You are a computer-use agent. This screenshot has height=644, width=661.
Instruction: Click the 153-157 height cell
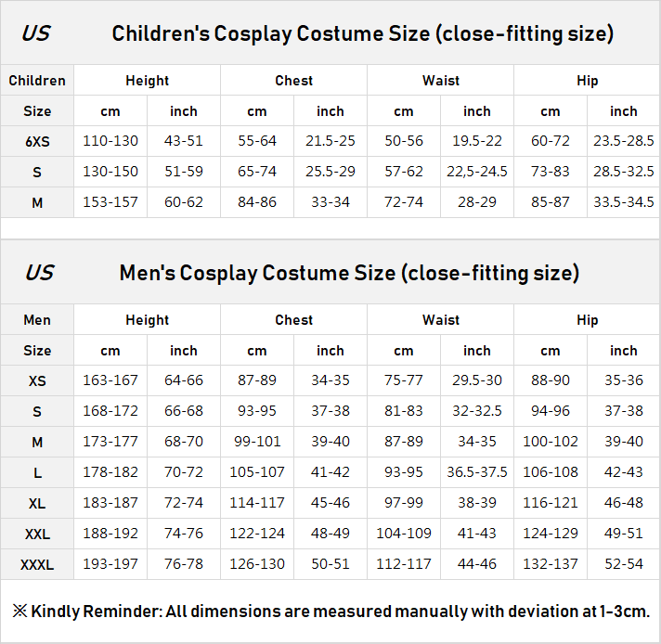point(110,202)
